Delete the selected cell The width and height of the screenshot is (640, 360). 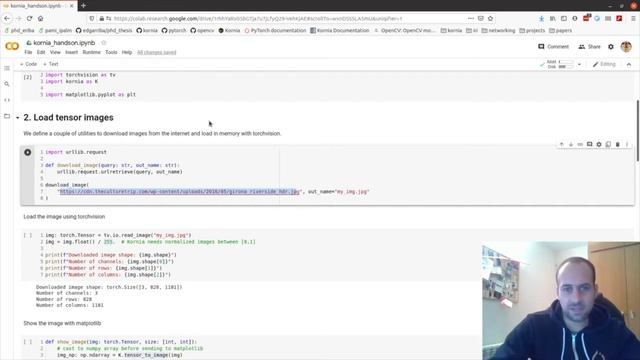(x=618, y=144)
